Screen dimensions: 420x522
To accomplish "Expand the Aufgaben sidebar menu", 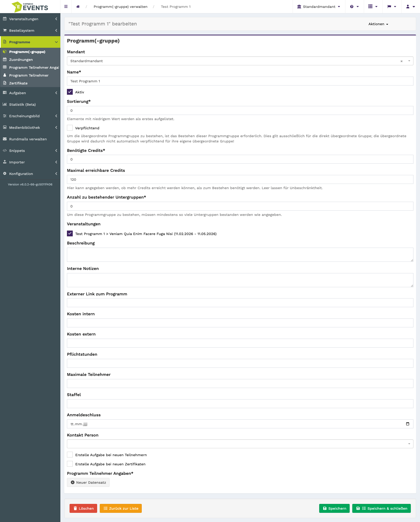I will 30,93.
